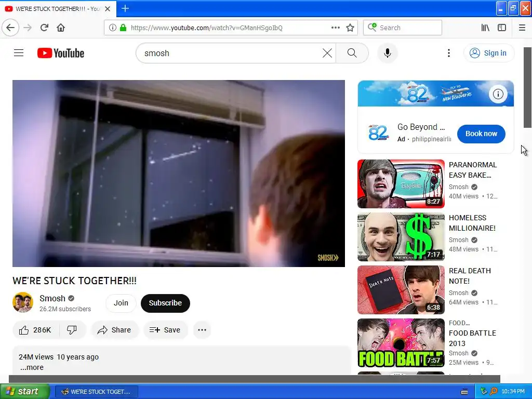
Task: Open more actions ellipsis under video
Action: point(202,330)
